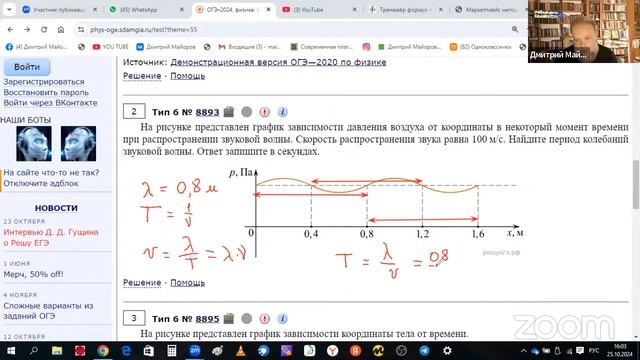Expand Решение for the first task
The height and width of the screenshot is (360, 640).
142,76
